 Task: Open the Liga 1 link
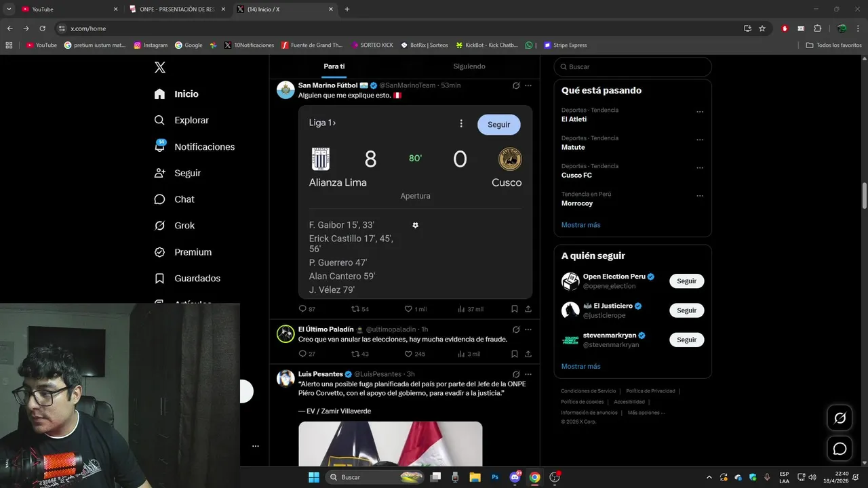322,123
